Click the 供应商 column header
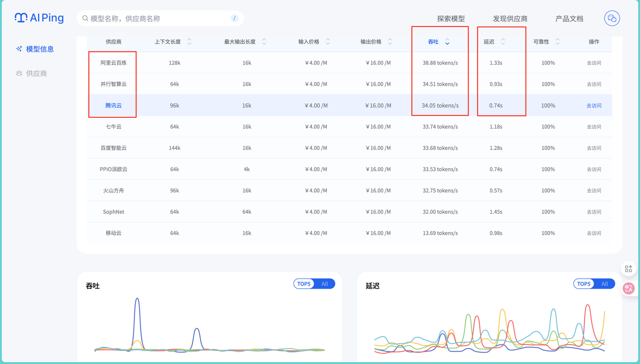Image resolution: width=640 pixels, height=364 pixels. (x=113, y=42)
